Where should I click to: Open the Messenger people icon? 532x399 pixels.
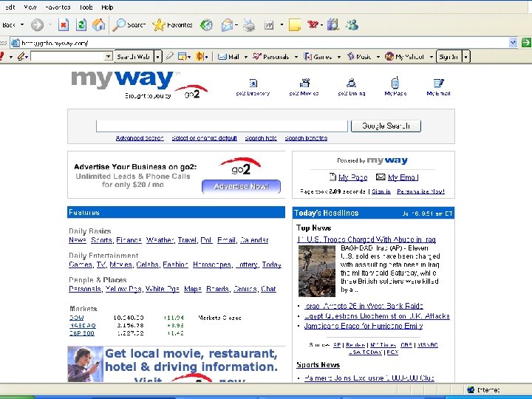pos(352,25)
